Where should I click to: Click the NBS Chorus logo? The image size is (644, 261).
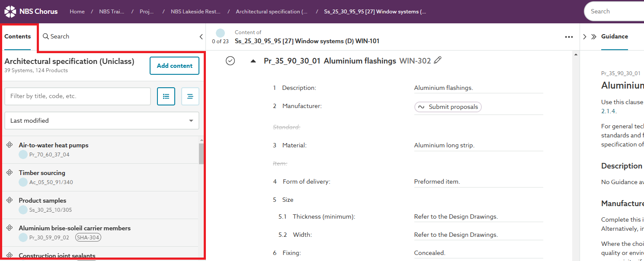click(31, 12)
